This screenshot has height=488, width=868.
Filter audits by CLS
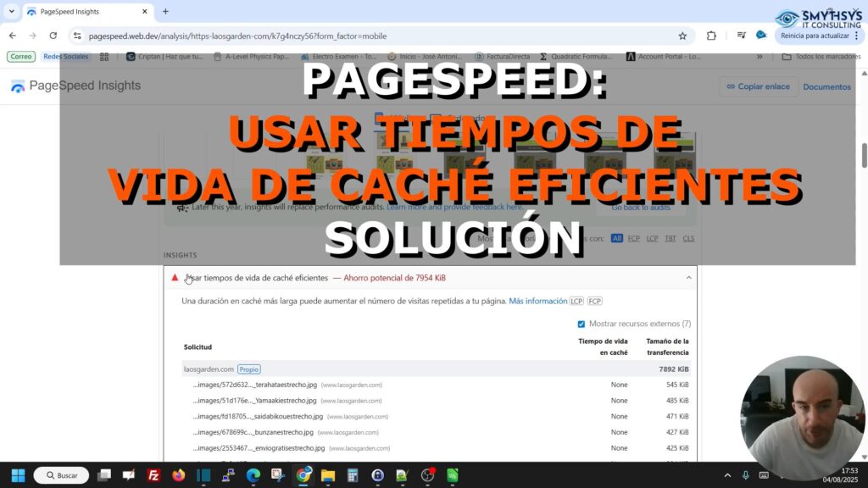click(688, 238)
